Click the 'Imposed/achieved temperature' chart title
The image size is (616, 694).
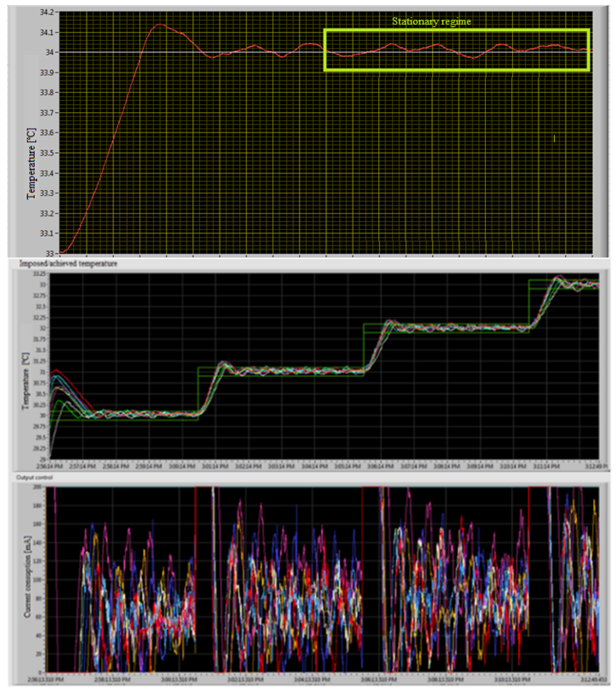pyautogui.click(x=68, y=264)
